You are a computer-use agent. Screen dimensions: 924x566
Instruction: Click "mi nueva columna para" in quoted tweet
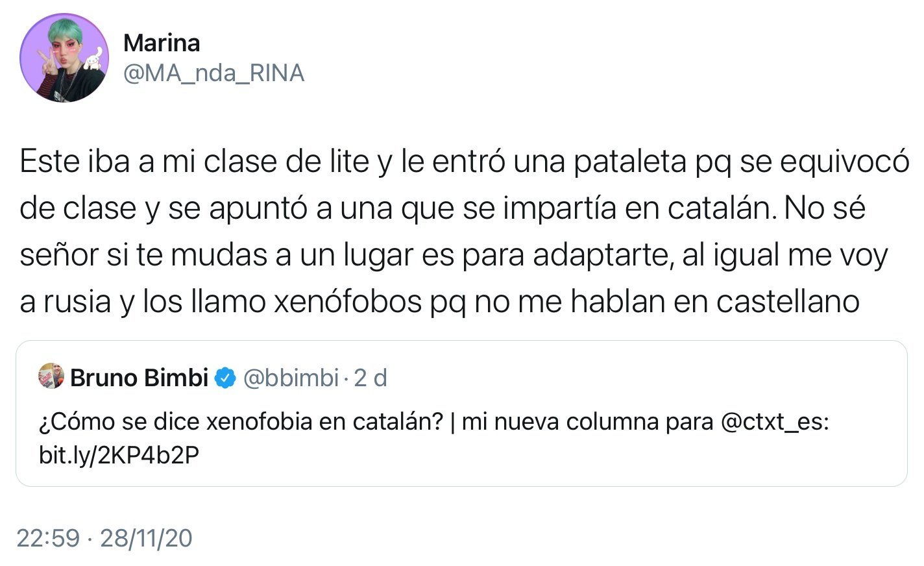[587, 422]
